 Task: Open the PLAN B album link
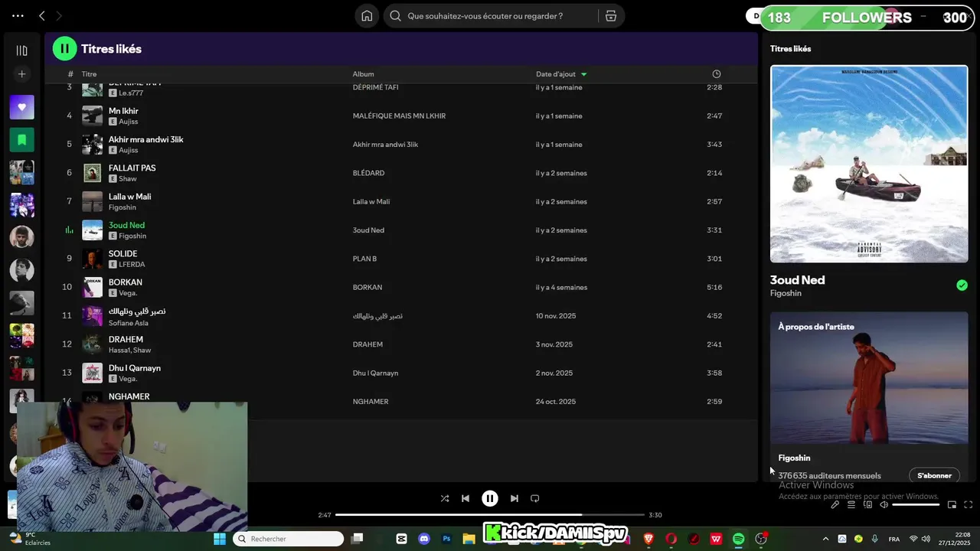(364, 259)
